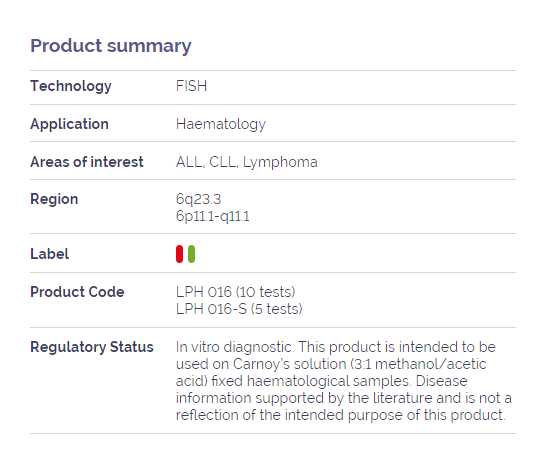The width and height of the screenshot is (537, 468).
Task: Click the Haematology application value
Action: [221, 124]
